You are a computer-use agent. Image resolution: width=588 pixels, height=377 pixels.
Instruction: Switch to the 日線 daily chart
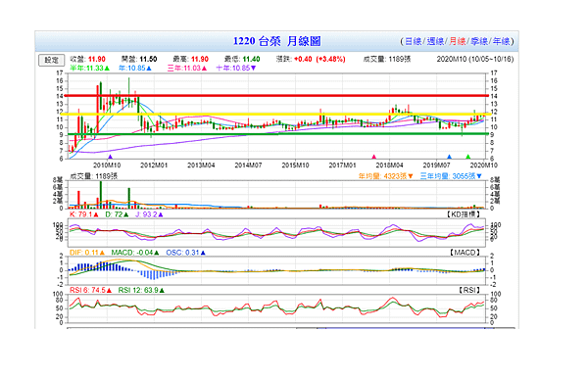pos(414,41)
